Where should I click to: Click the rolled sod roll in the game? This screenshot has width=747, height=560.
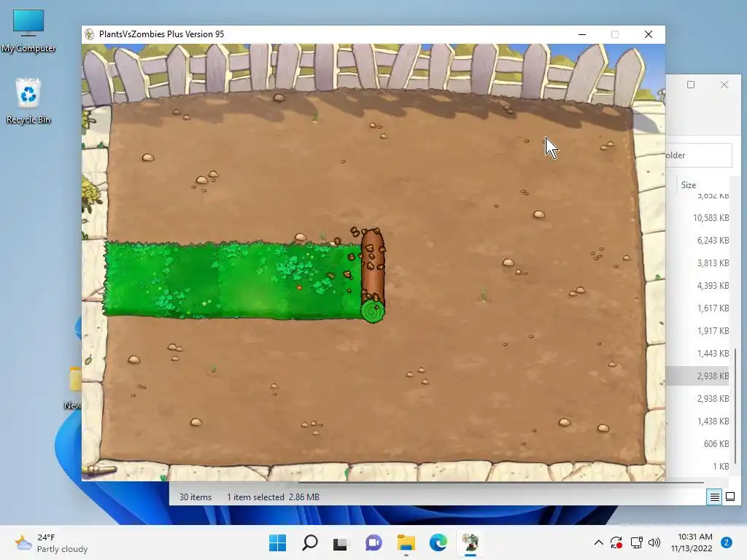[x=373, y=275]
